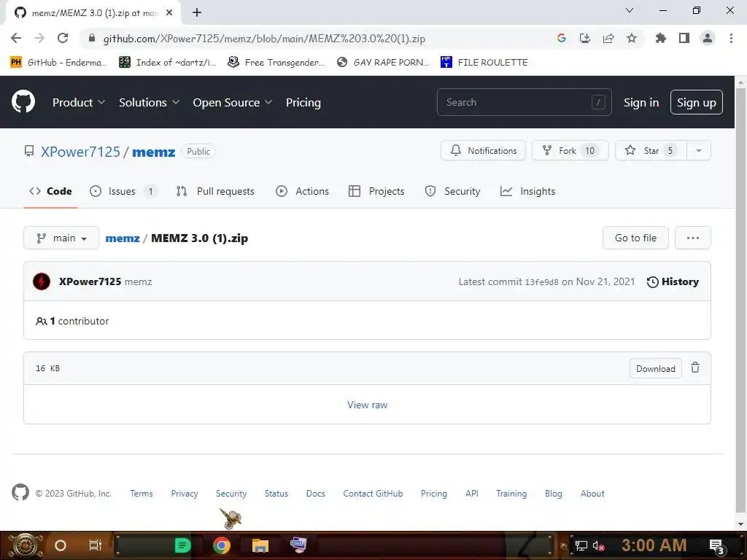Screen dimensions: 747x560
Task: Open the FILE ROULETTE bookmark
Action: coord(484,63)
